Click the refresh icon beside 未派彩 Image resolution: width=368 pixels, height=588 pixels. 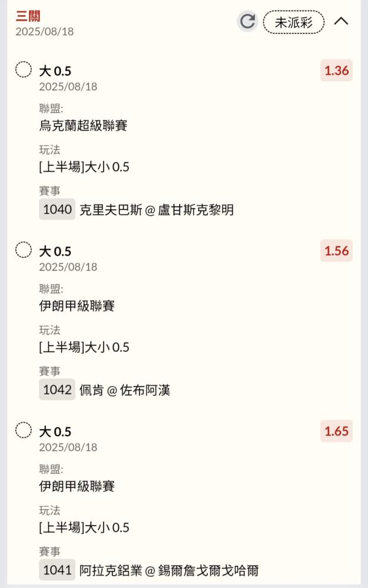(x=248, y=22)
